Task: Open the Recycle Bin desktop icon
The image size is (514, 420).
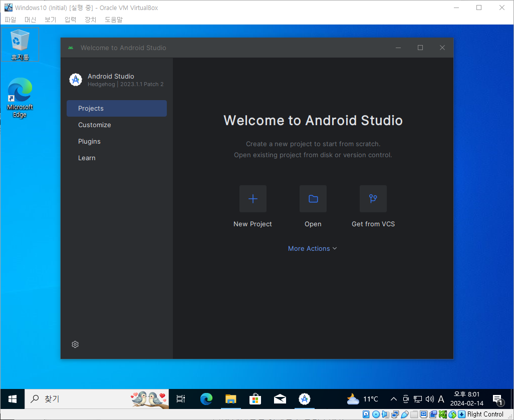Action: [x=20, y=45]
